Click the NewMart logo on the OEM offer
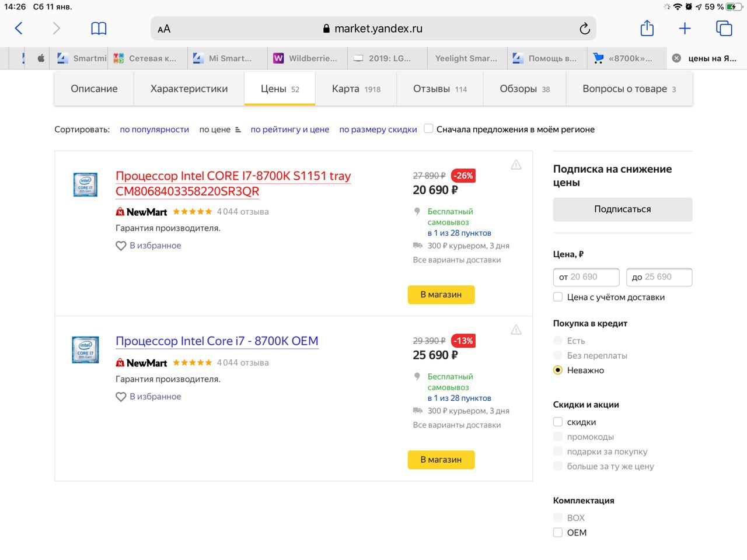This screenshot has height=560, width=747. pos(141,363)
